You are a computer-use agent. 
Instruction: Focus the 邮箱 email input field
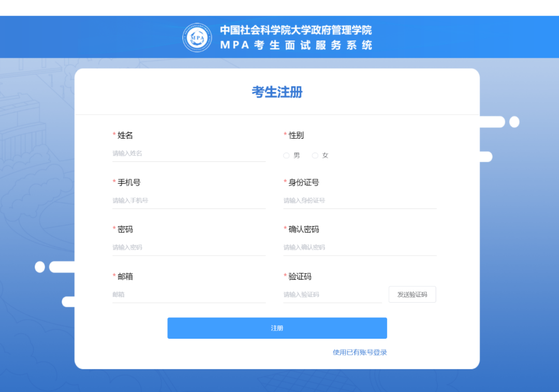tap(189, 294)
